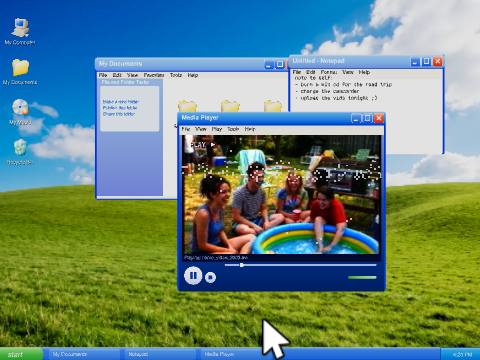
Task: Click the Start button on the taskbar
Action: tap(21, 354)
